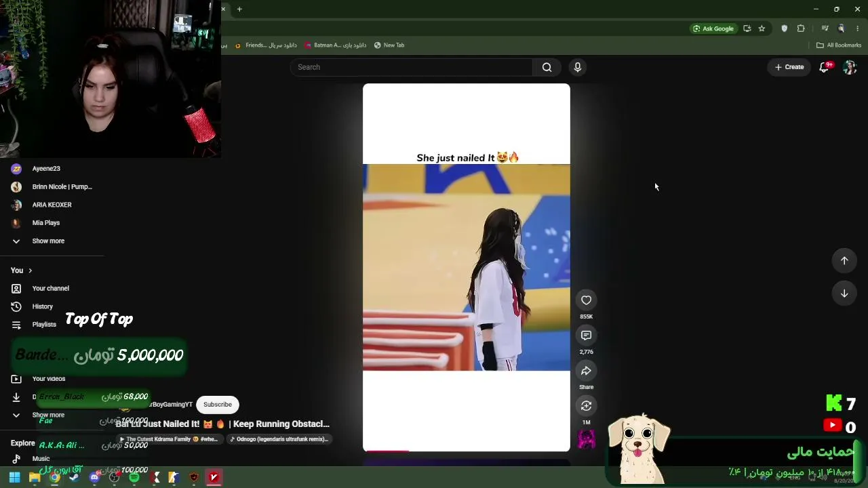Click the Short video player
This screenshot has height=488, width=868.
coord(467,268)
